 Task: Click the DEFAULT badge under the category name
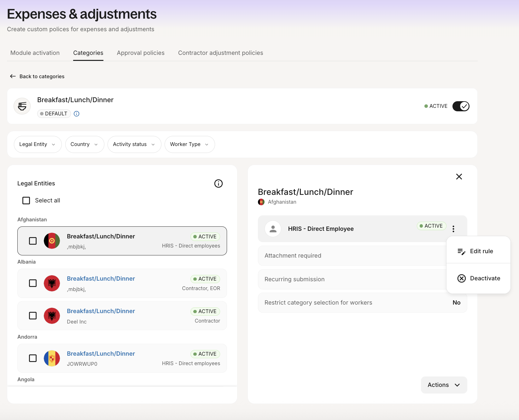54,114
